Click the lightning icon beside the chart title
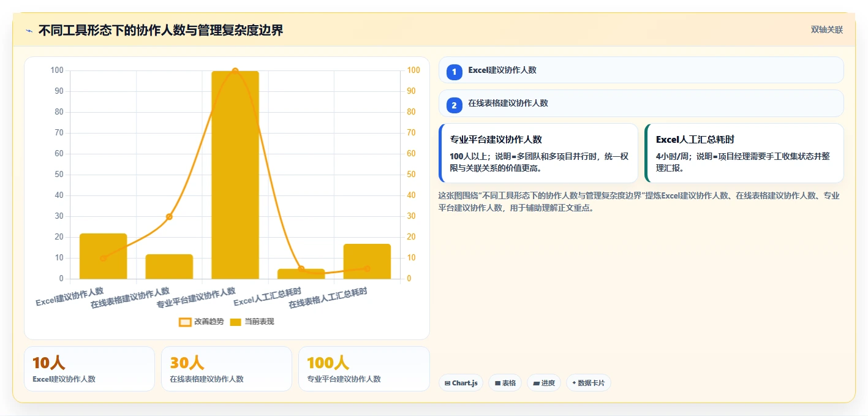This screenshot has width=868, height=416. click(x=29, y=31)
